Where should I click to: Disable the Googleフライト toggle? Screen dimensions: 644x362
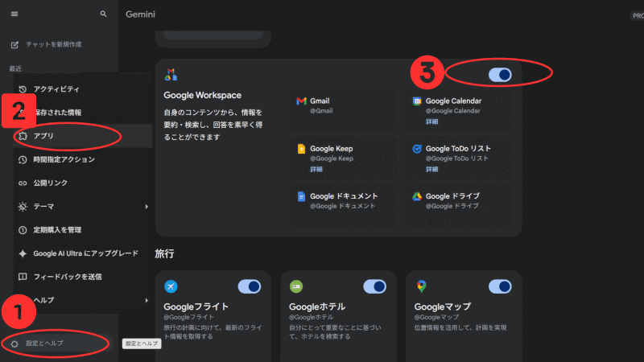[x=250, y=286]
